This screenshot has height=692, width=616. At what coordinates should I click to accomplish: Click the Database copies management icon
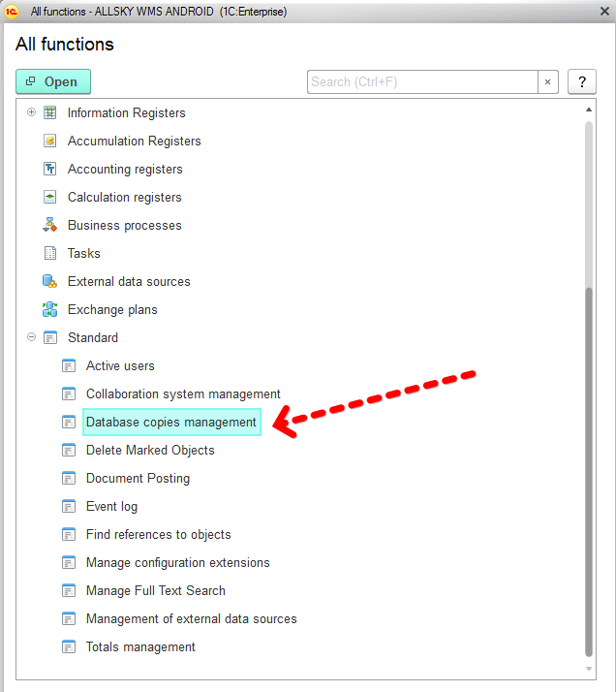pyautogui.click(x=69, y=422)
